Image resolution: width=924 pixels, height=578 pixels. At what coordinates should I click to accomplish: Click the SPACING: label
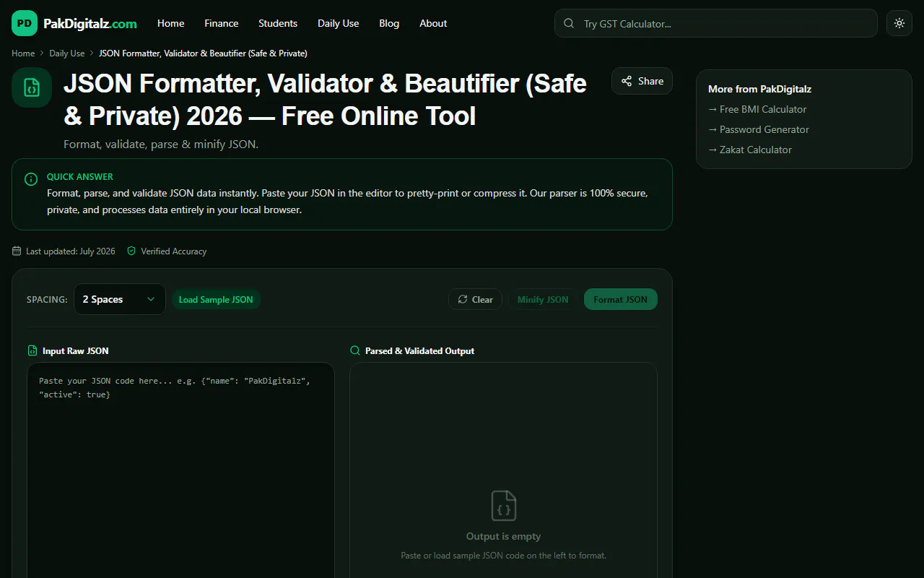point(47,299)
